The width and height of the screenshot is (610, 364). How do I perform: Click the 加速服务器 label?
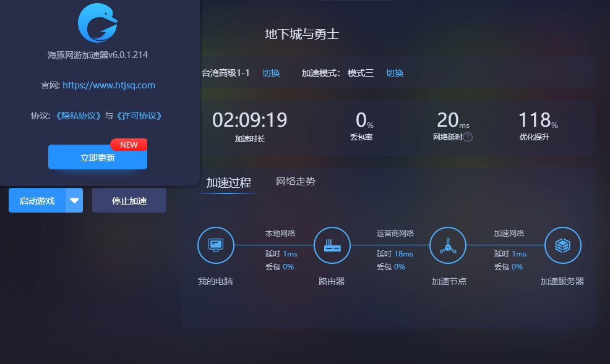click(x=562, y=281)
